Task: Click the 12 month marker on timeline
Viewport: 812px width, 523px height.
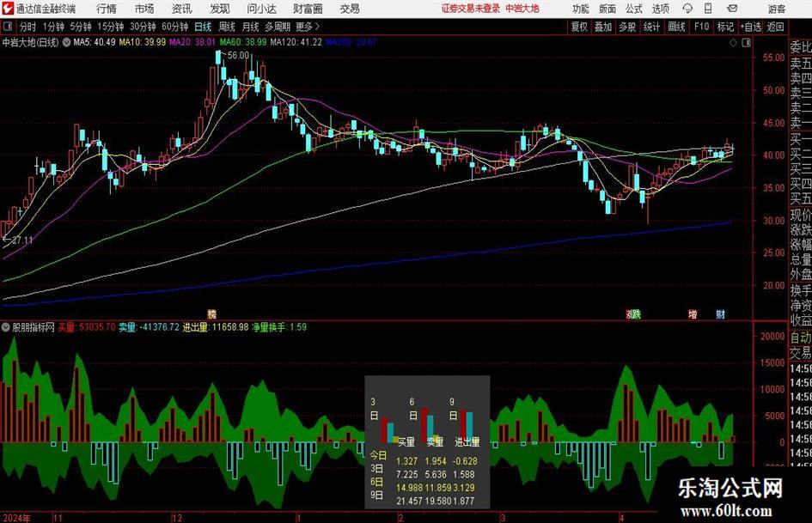Action: pyautogui.click(x=177, y=518)
